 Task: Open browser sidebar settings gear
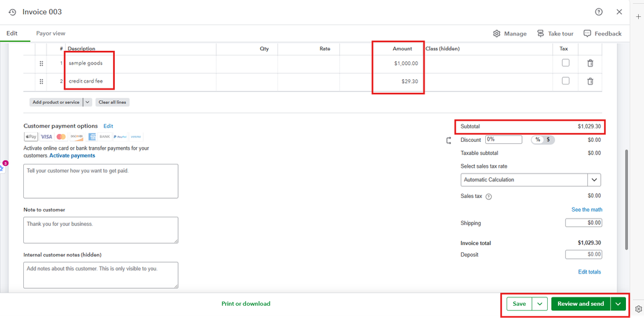pos(638,309)
